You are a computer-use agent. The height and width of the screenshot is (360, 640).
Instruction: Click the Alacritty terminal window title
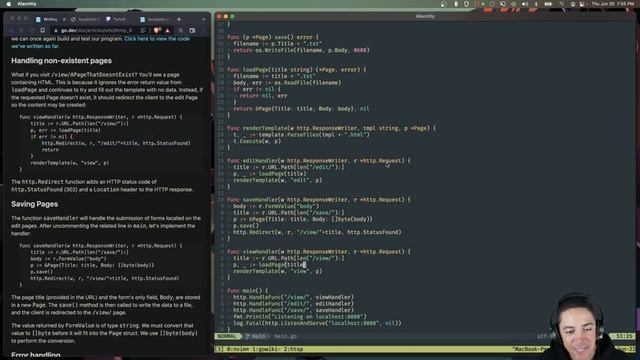(425, 16)
